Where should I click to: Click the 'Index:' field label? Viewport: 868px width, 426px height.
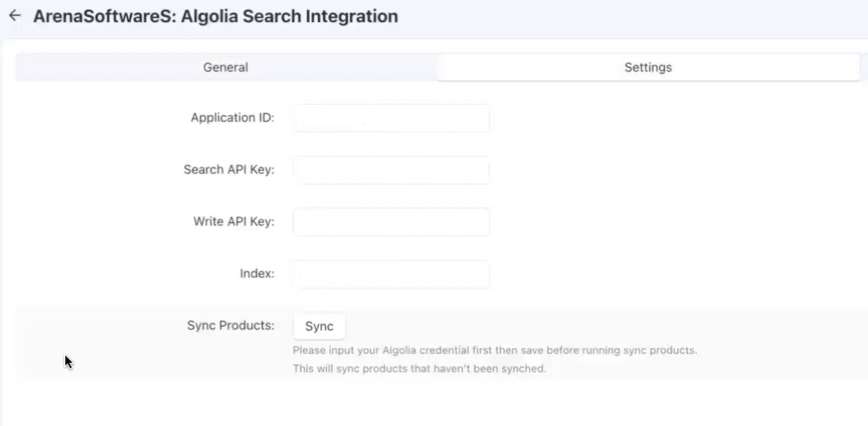click(257, 273)
